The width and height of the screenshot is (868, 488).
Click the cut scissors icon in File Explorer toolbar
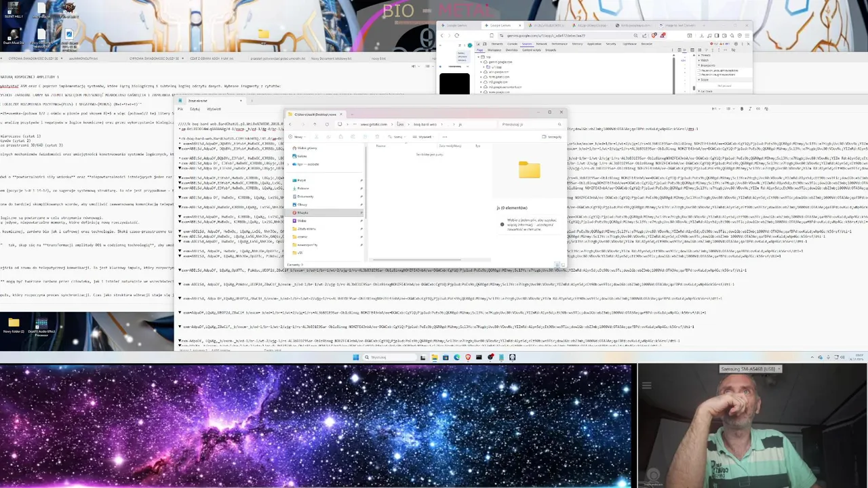[x=317, y=137]
